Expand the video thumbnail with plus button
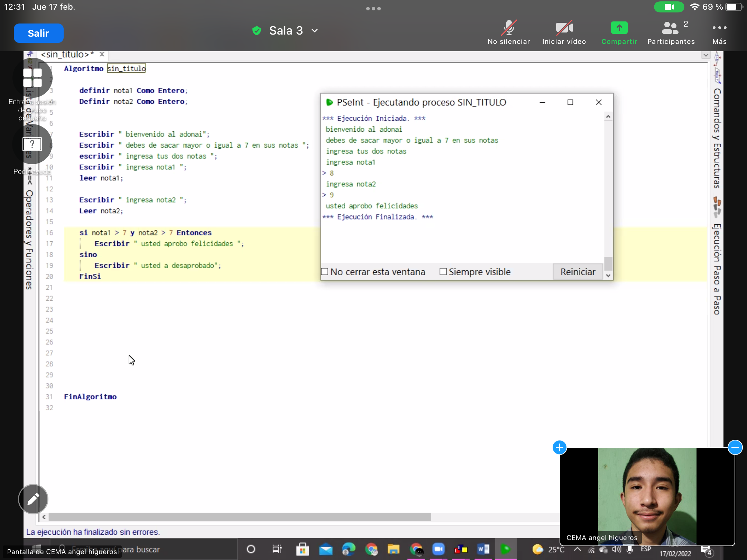The height and width of the screenshot is (560, 747). [559, 447]
